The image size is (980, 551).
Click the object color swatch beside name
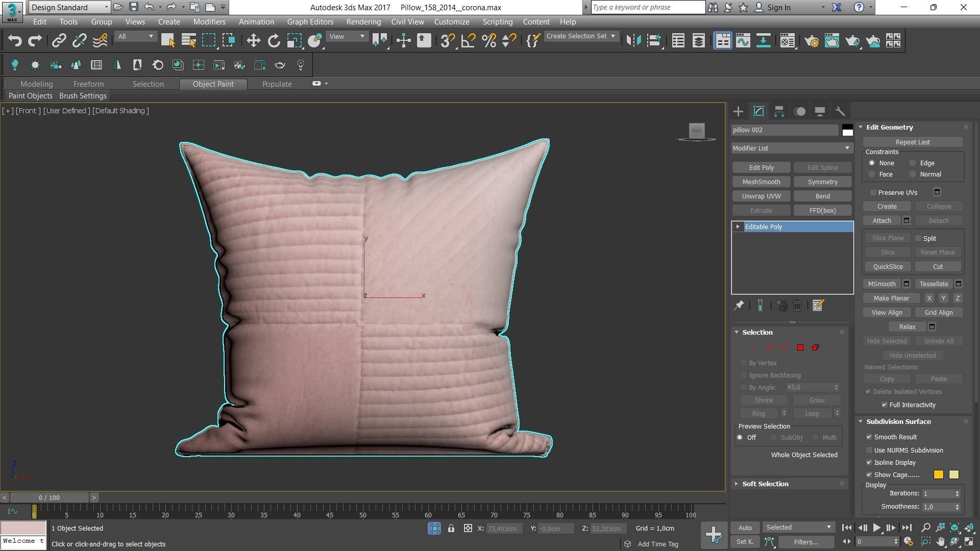pyautogui.click(x=847, y=130)
